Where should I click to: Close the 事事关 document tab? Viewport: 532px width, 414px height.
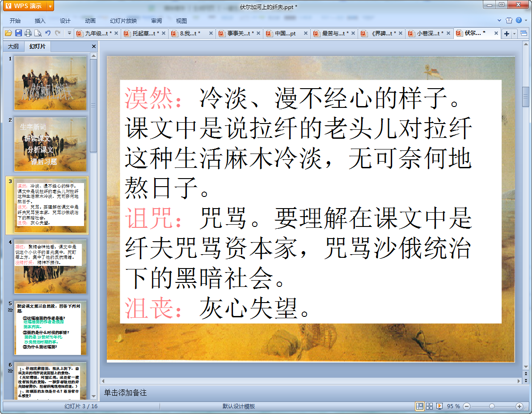pos(258,33)
